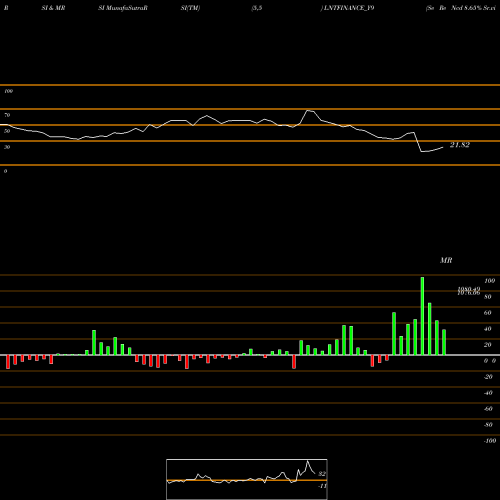Click the '(5,5' parameter text in header
This screenshot has width=500, height=500.
point(257,8)
